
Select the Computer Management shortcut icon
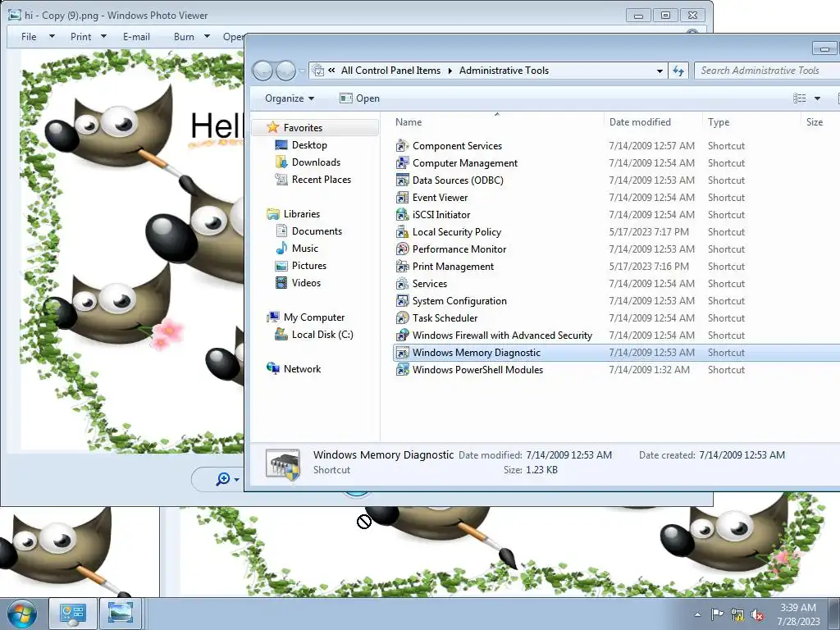click(402, 163)
